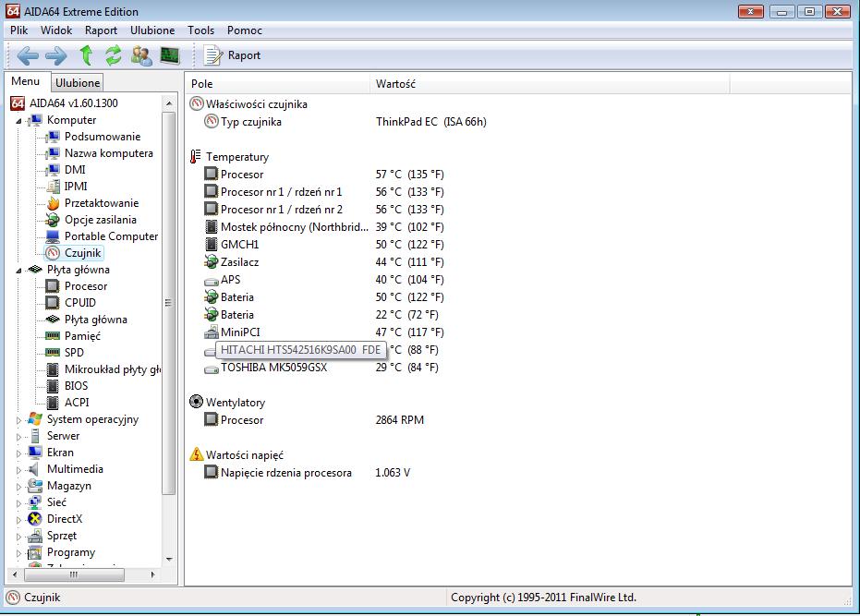Click the tree horizontal scroll right arrow

152,574
